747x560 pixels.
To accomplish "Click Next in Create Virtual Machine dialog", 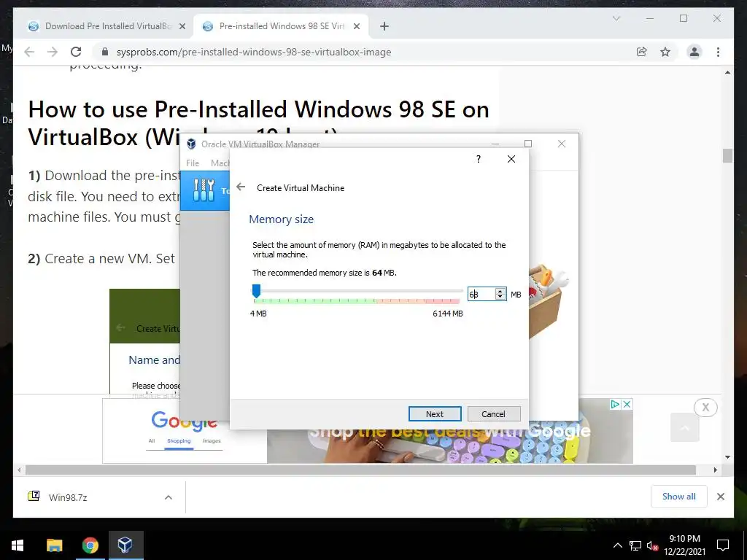I will click(x=435, y=414).
